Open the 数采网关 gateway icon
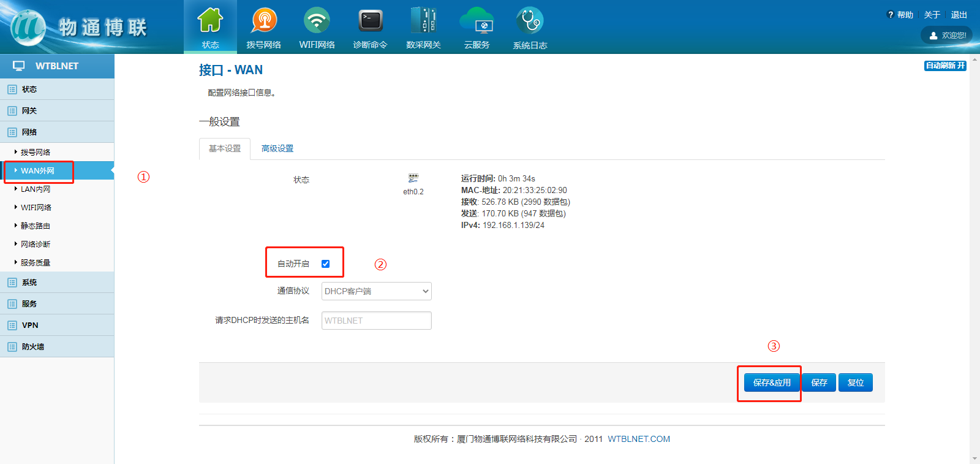The height and width of the screenshot is (464, 980). [x=423, y=20]
